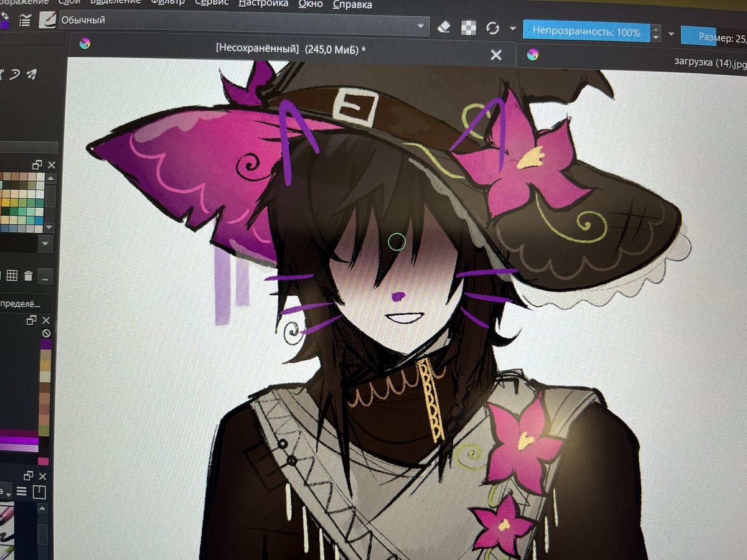Viewport: 747px width, 560px height.
Task: Pick the pink swatch at history bottom
Action: click(43, 461)
